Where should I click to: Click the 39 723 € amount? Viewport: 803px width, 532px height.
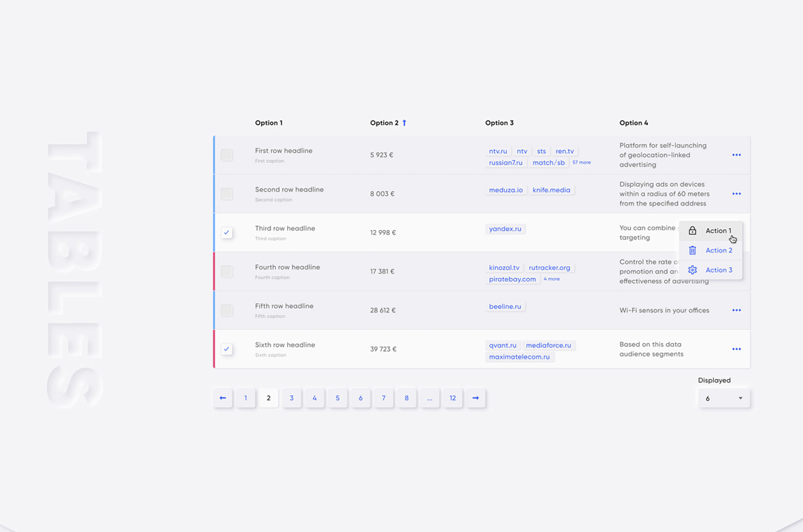pos(383,350)
